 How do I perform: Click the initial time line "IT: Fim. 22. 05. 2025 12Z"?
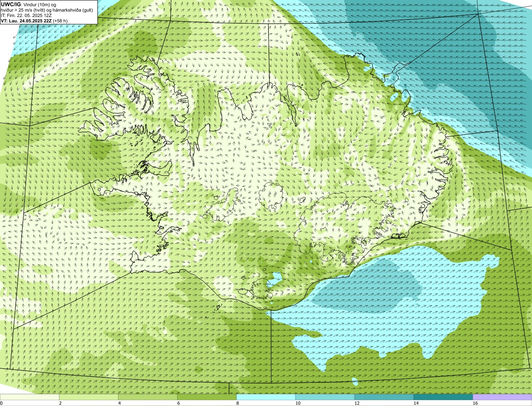[x=26, y=15]
